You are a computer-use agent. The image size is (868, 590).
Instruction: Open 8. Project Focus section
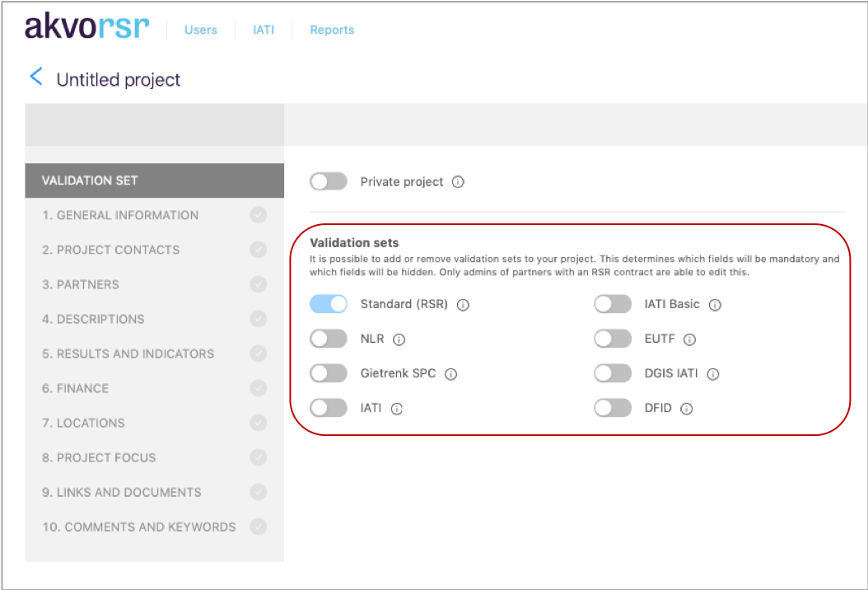point(155,457)
